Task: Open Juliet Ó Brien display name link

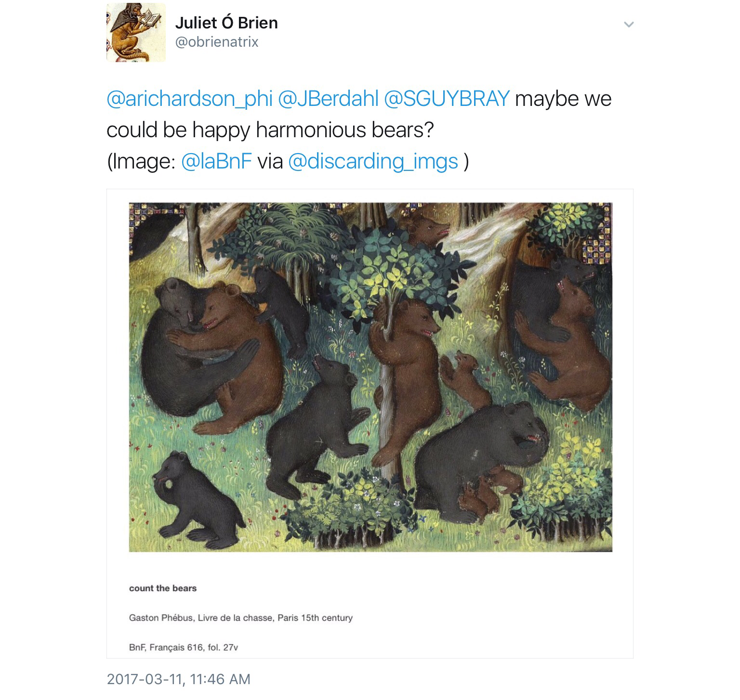Action: pyautogui.click(x=226, y=23)
